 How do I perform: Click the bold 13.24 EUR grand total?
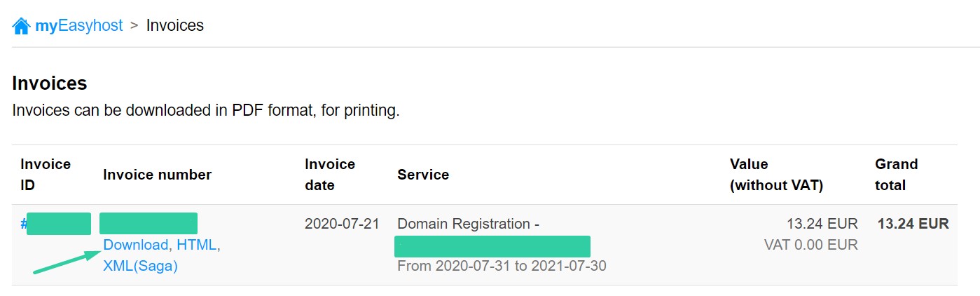point(913,224)
